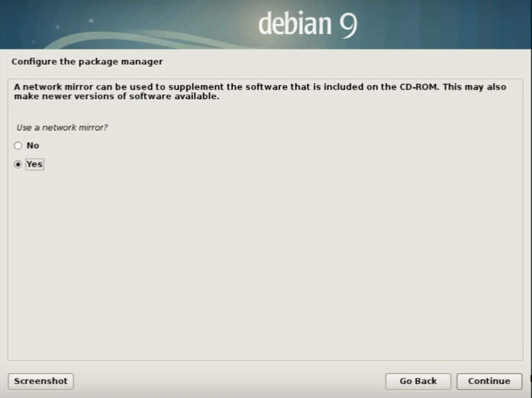Take a capture with the Screenshot button

click(41, 381)
